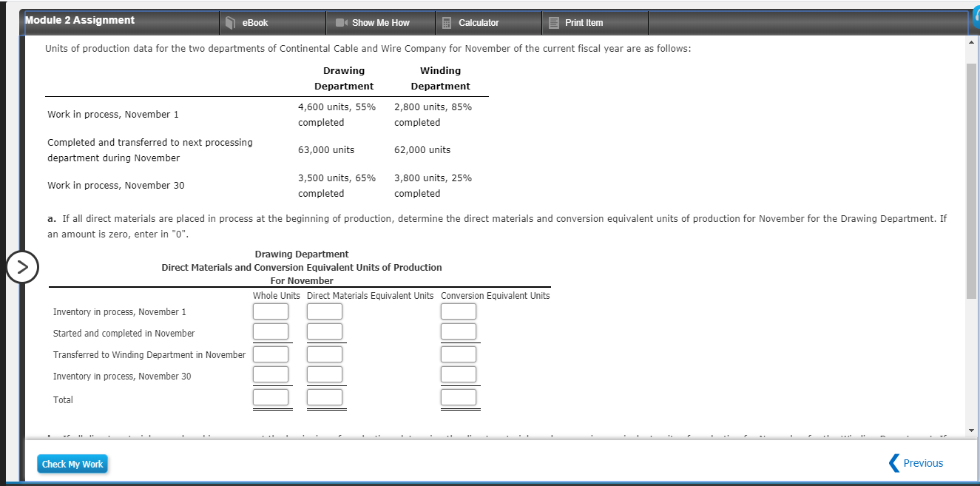Click the Total Whole Units input box
The height and width of the screenshot is (486, 980).
pyautogui.click(x=271, y=398)
